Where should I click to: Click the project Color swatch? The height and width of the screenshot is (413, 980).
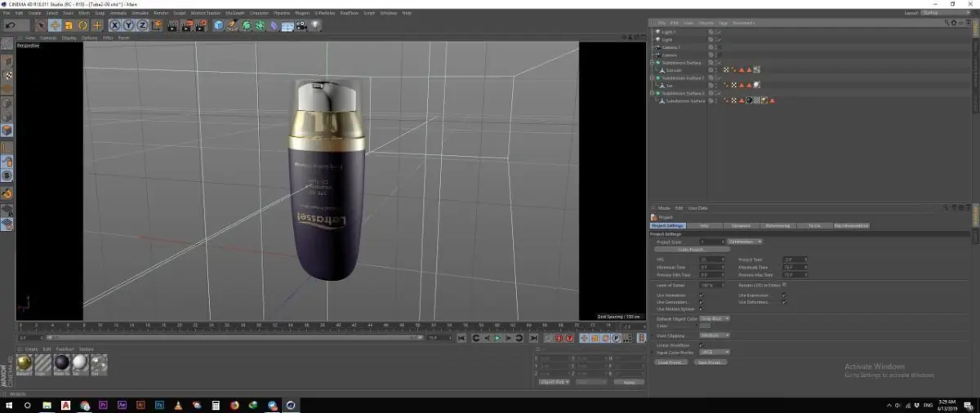(705, 326)
